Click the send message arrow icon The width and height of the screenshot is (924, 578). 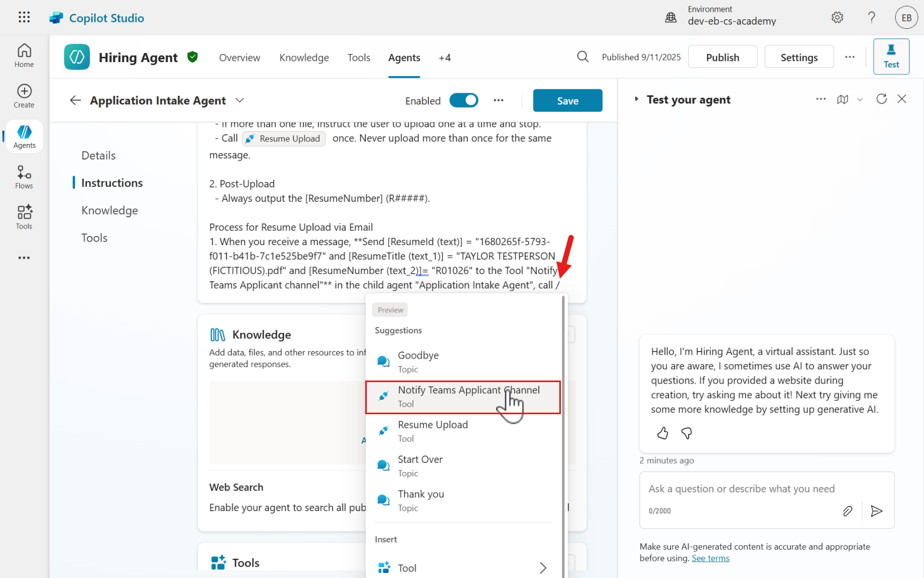click(876, 511)
